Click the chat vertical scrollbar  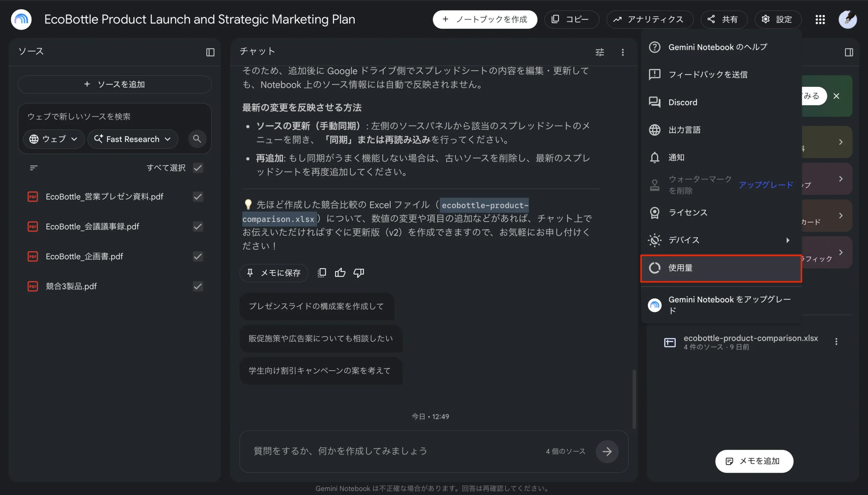pos(634,399)
